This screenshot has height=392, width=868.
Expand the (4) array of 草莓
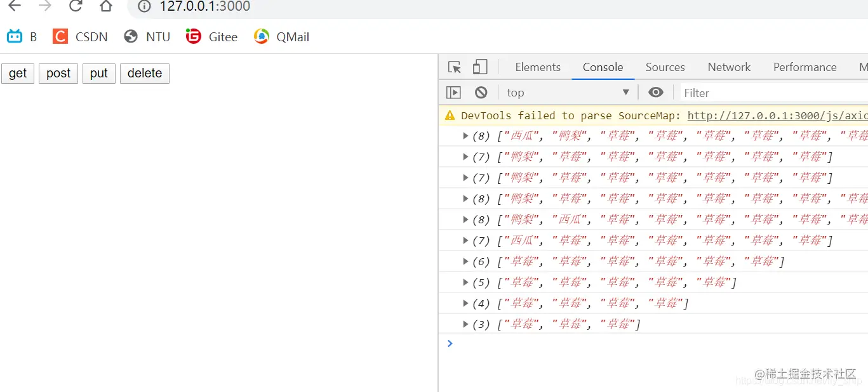pyautogui.click(x=465, y=303)
